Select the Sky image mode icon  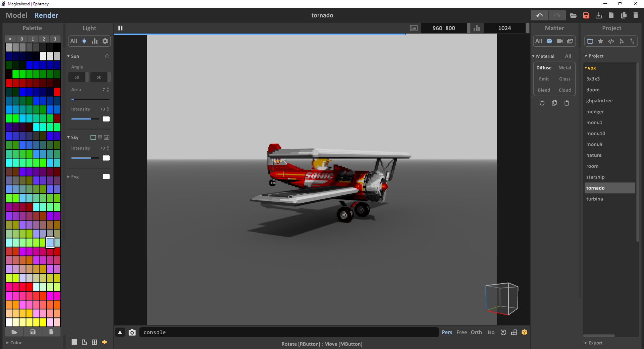pyautogui.click(x=107, y=137)
